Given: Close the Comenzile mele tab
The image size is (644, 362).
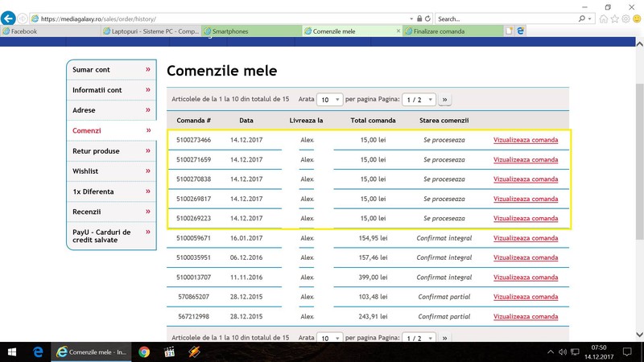Looking at the screenshot, I should coord(398,31).
